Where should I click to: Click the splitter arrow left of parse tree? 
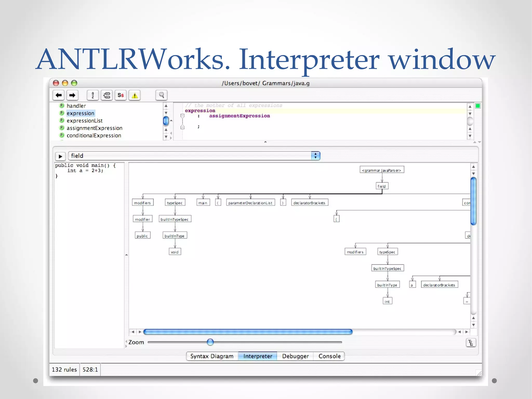pyautogui.click(x=127, y=255)
